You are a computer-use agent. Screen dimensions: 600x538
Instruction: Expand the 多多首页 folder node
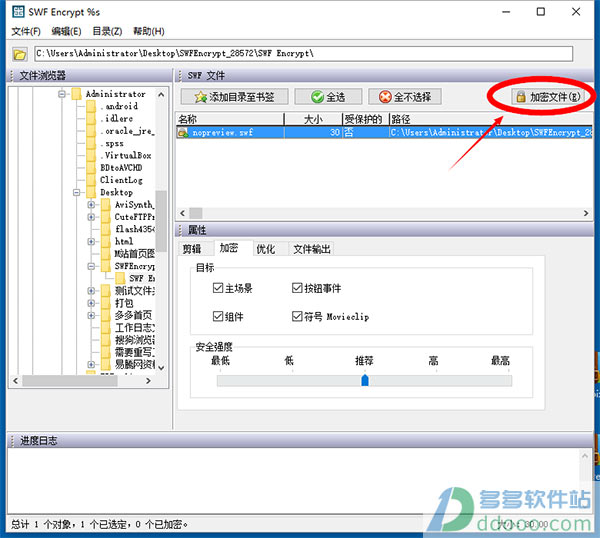[x=91, y=315]
